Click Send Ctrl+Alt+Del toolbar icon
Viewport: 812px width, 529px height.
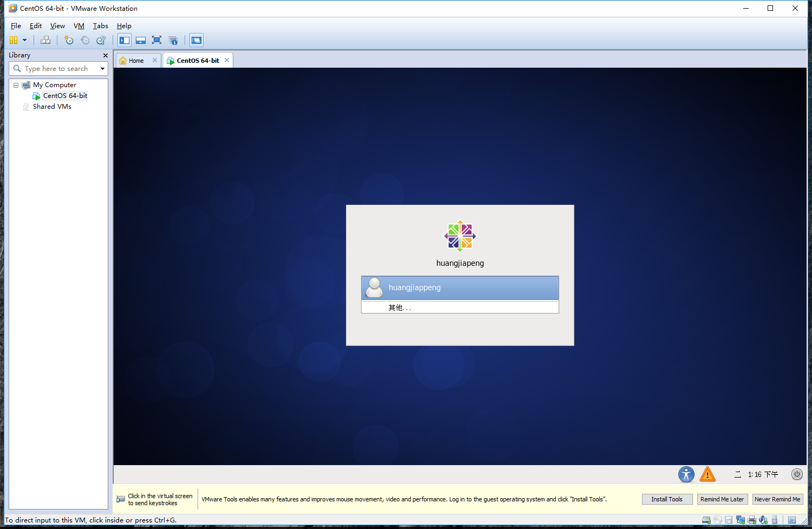pos(45,40)
